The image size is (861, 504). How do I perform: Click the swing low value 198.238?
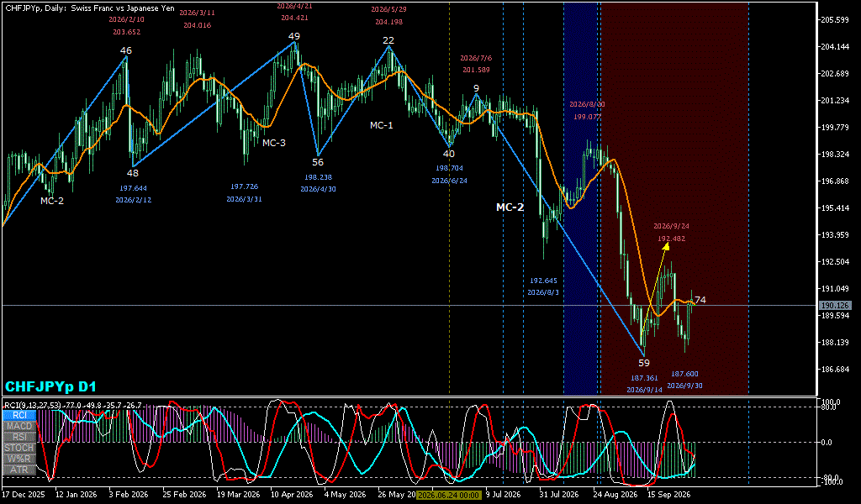[x=318, y=177]
